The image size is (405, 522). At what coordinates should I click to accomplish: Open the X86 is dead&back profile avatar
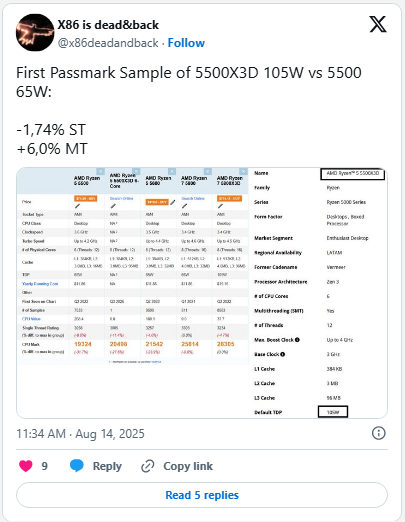(x=35, y=32)
